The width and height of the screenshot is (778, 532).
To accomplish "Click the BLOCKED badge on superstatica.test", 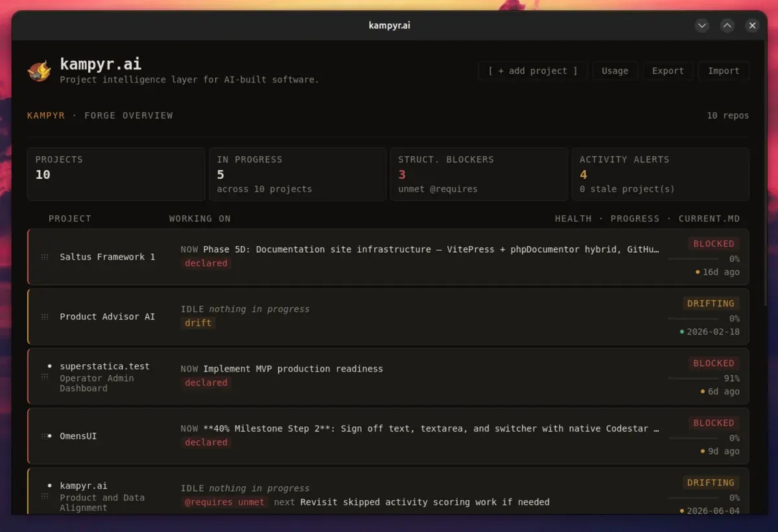I will 713,363.
